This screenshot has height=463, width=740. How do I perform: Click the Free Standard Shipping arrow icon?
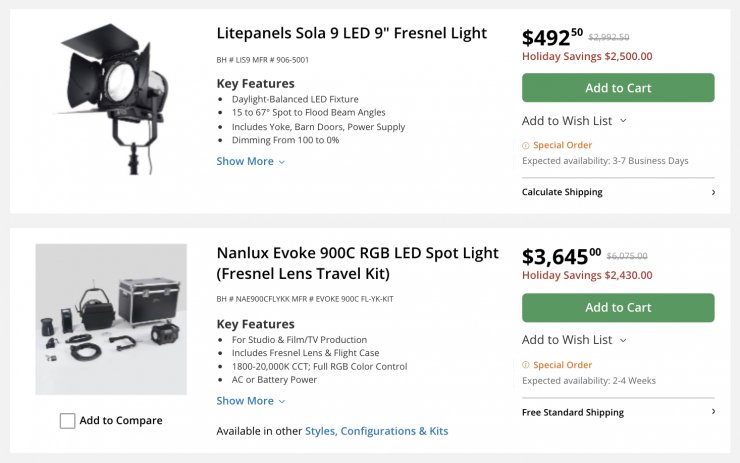tap(713, 412)
